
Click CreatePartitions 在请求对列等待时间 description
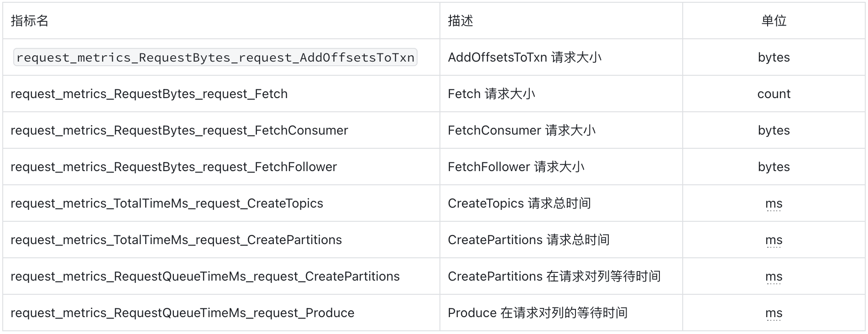pyautogui.click(x=554, y=277)
